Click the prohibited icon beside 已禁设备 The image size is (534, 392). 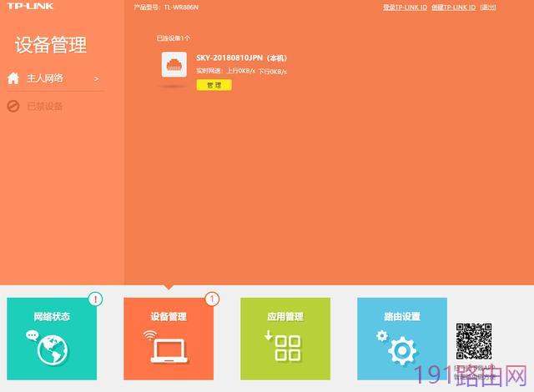[13, 106]
